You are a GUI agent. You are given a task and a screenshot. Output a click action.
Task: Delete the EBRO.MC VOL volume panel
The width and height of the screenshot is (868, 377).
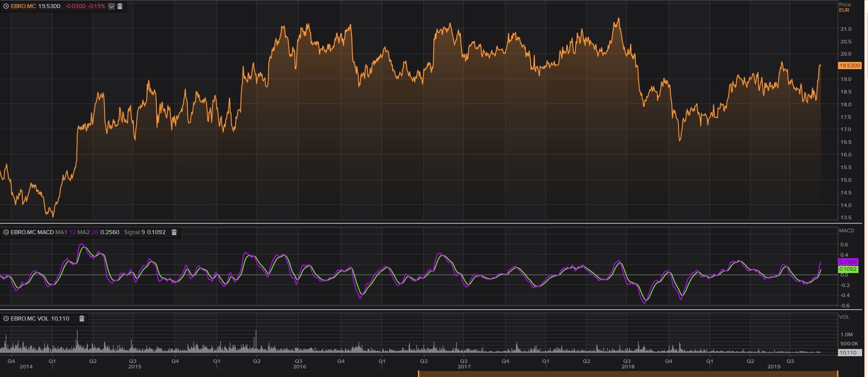(82, 319)
